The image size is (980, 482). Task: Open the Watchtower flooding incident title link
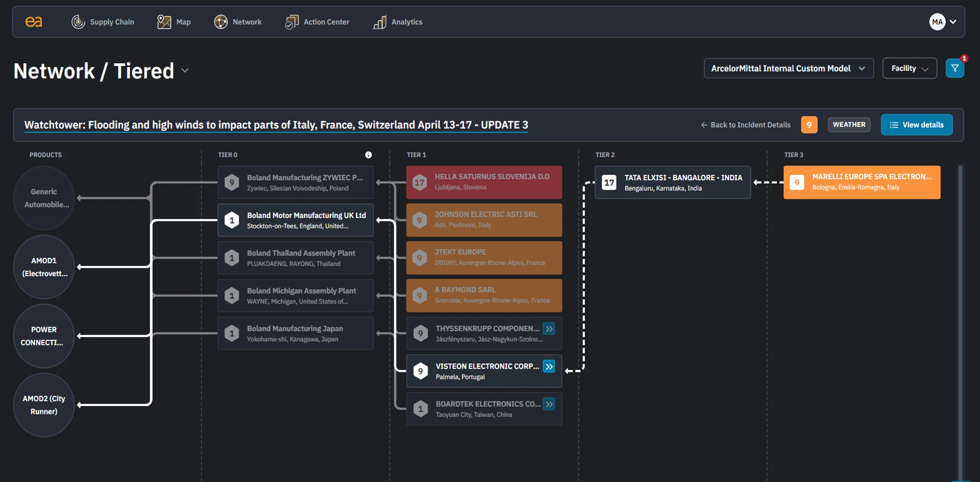pos(276,125)
